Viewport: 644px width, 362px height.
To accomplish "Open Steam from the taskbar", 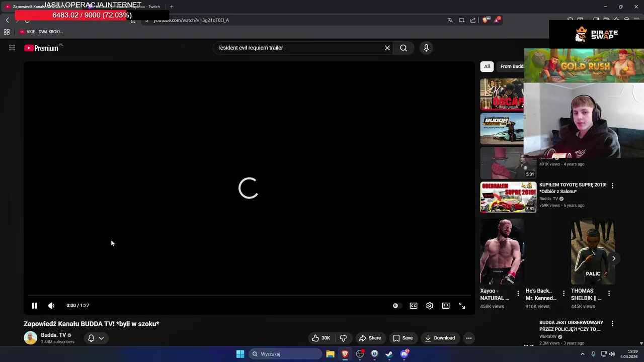I will point(389,354).
